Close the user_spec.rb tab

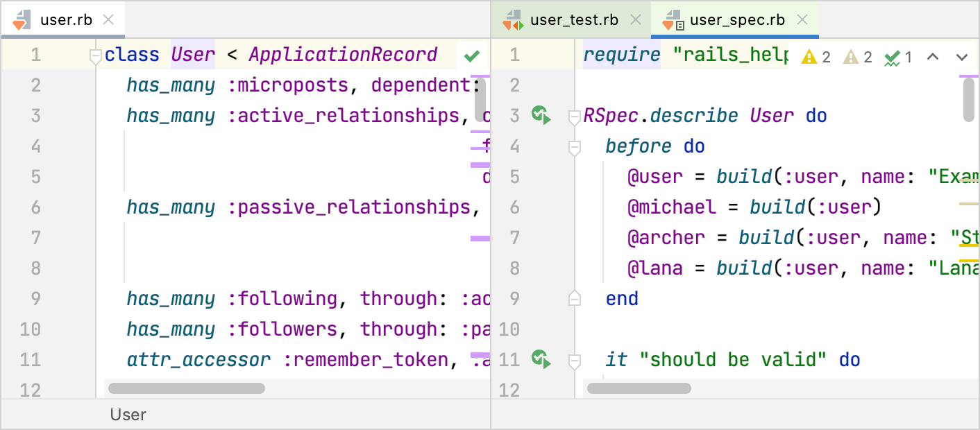(802, 19)
